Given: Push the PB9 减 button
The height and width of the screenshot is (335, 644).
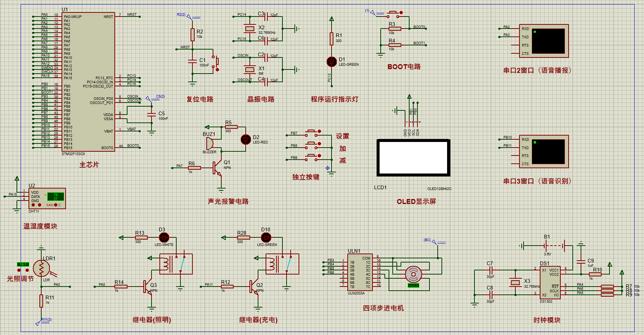Looking at the screenshot, I should (312, 157).
